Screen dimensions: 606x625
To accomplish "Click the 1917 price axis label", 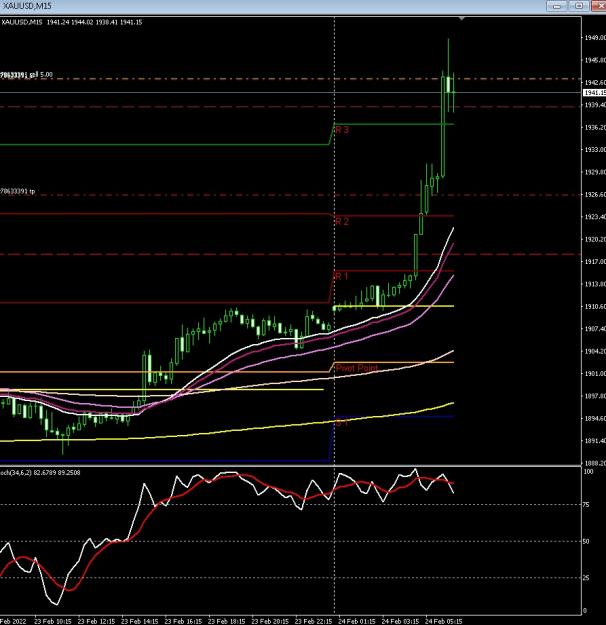I will (595, 262).
